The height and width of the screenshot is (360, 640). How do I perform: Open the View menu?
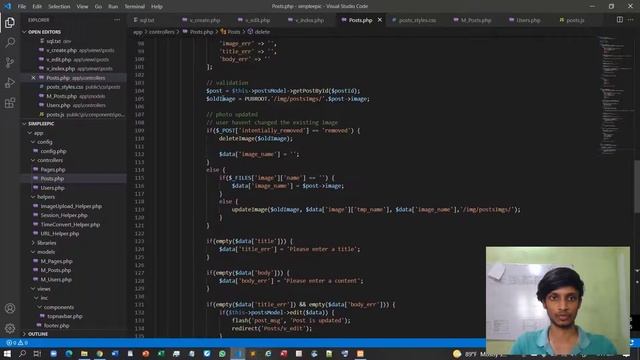[x=82, y=7]
